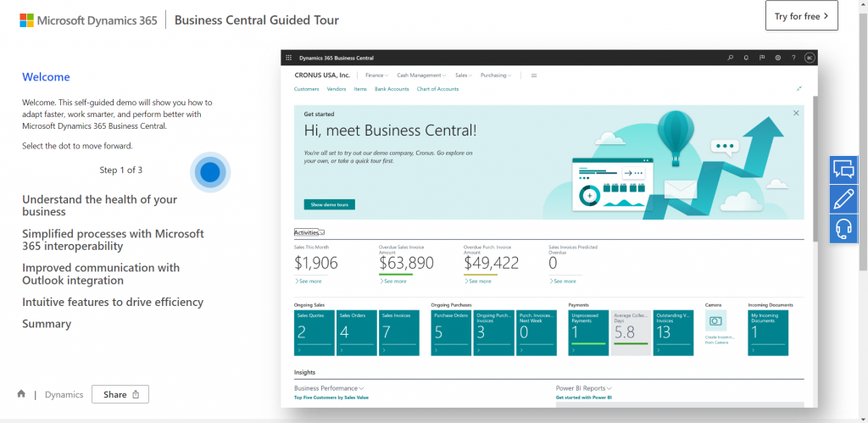Image resolution: width=868 pixels, height=423 pixels.
Task: Expand the Business Performance dropdown
Action: (x=329, y=388)
